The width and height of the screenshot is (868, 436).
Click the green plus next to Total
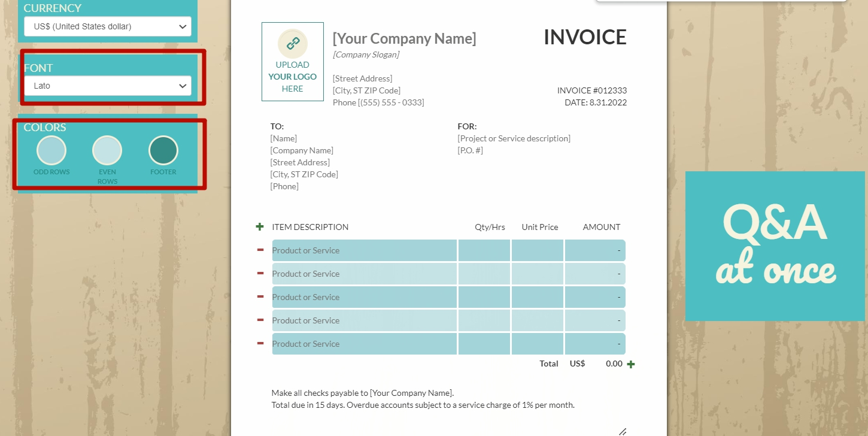tap(630, 364)
